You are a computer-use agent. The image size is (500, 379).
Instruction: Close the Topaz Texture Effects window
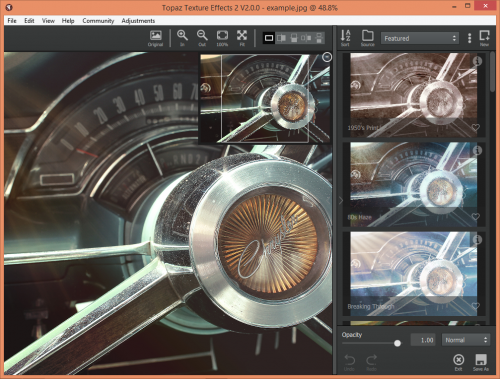(x=486, y=6)
